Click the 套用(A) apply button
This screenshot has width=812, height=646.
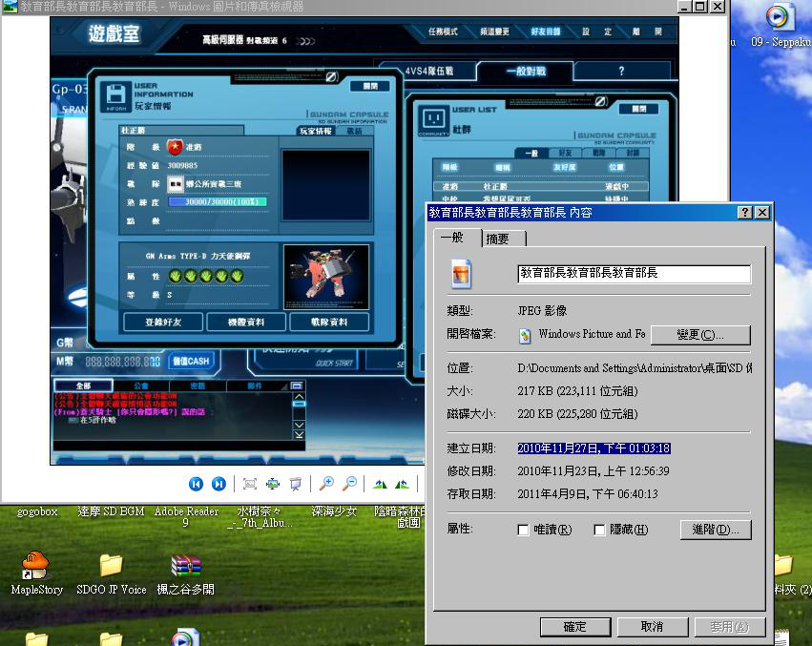click(729, 627)
